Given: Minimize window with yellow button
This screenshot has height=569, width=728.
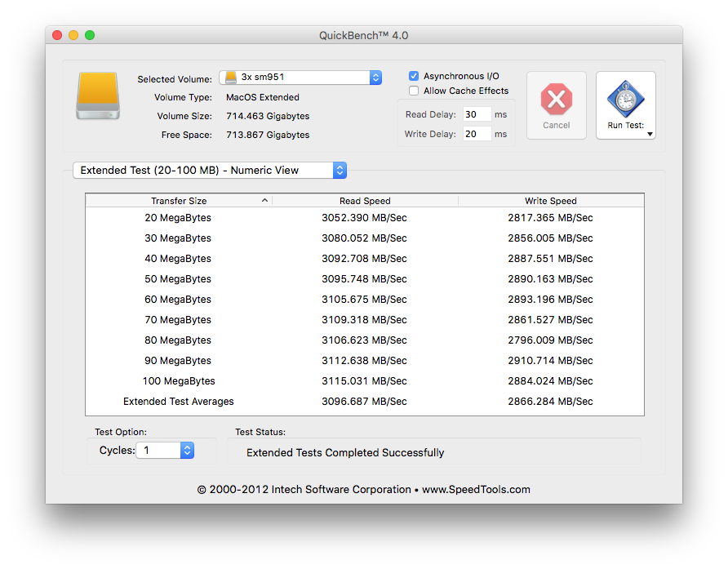Looking at the screenshot, I should point(73,35).
